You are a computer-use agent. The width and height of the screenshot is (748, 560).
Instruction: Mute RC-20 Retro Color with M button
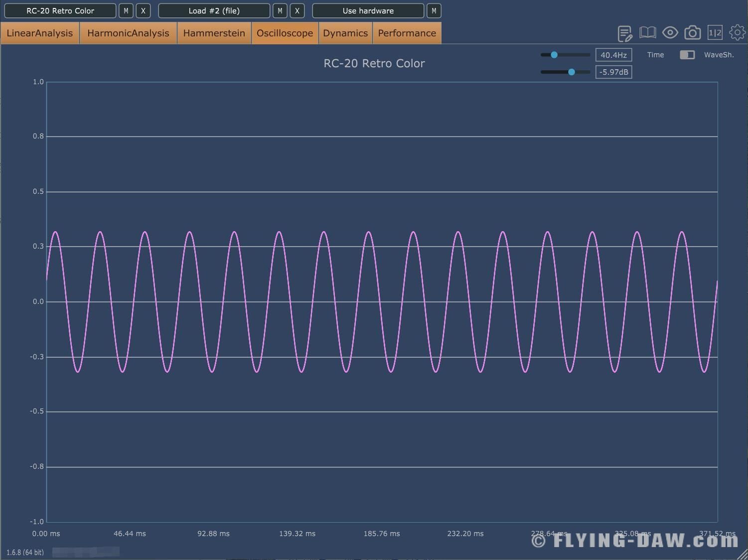pyautogui.click(x=126, y=10)
